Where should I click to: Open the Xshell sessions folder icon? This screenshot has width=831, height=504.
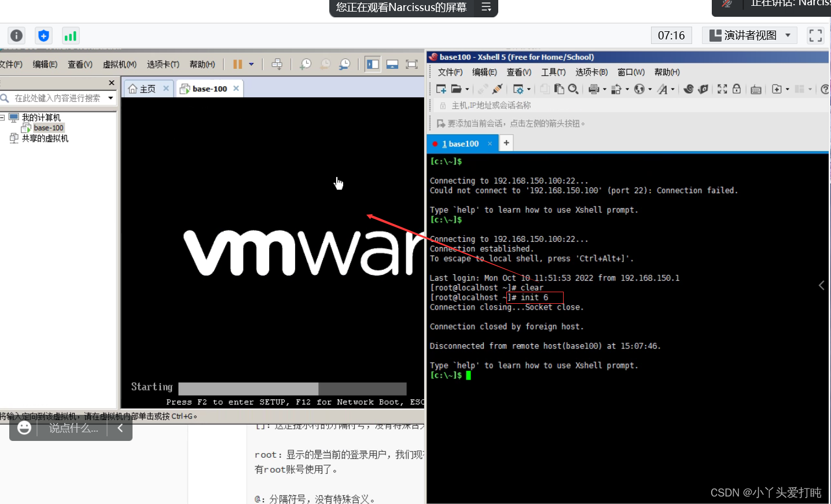457,89
